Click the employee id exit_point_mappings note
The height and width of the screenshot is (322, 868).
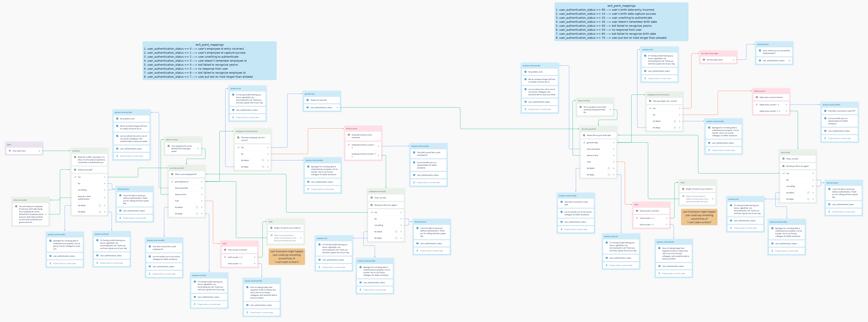pos(209,61)
